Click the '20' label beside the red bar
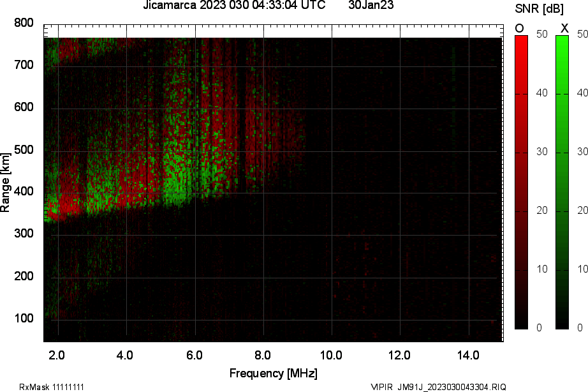The width and height of the screenshot is (588, 392). tap(542, 210)
